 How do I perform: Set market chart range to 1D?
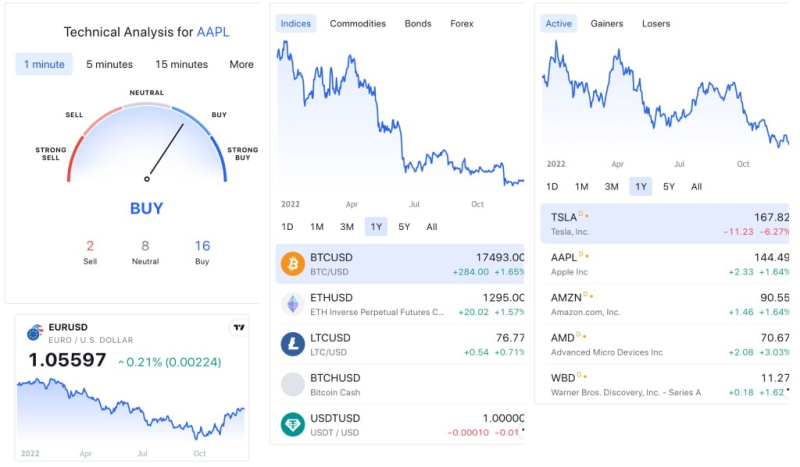287,227
